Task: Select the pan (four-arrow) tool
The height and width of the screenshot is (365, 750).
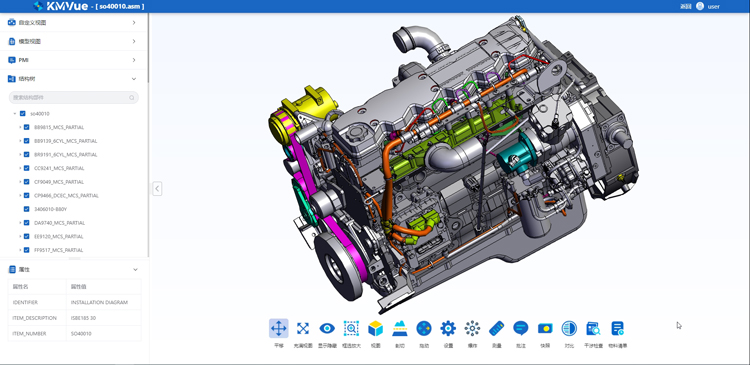Action: coord(278,328)
